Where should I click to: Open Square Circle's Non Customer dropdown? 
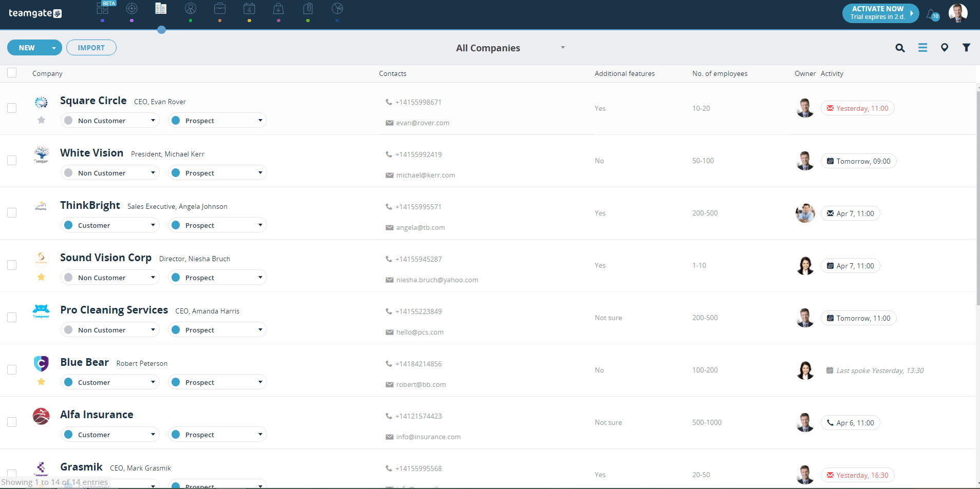coord(110,121)
